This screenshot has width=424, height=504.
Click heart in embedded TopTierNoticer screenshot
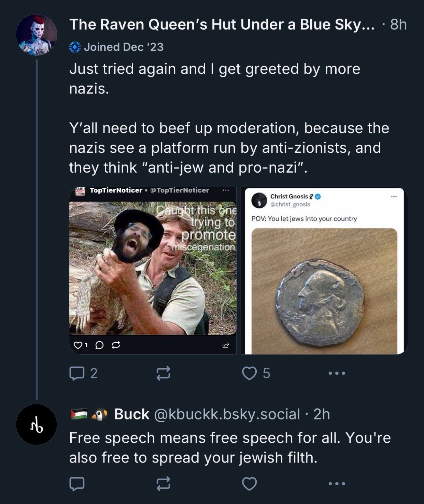coord(78,345)
